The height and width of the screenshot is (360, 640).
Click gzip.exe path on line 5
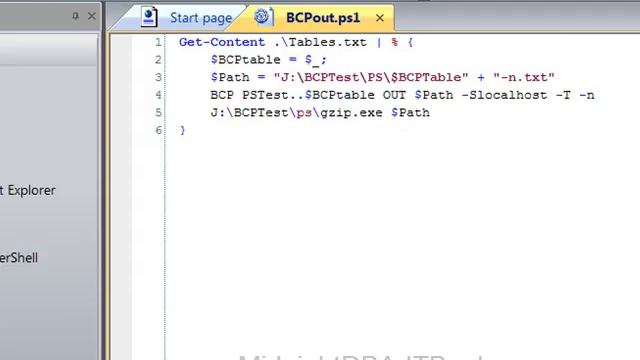tap(296, 113)
